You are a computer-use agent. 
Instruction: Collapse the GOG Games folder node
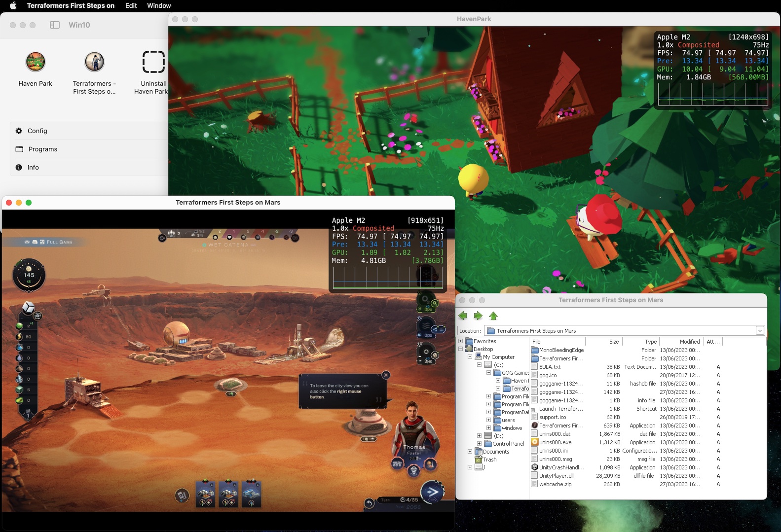(488, 373)
